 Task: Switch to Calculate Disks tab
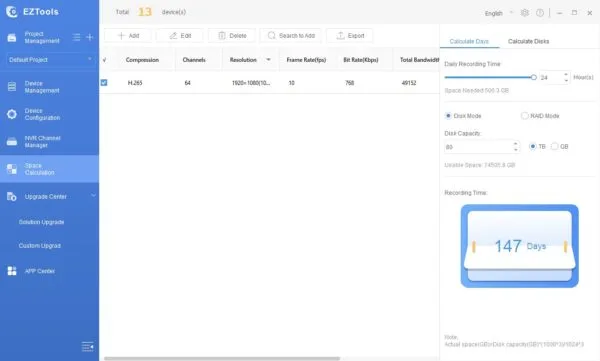(x=528, y=41)
